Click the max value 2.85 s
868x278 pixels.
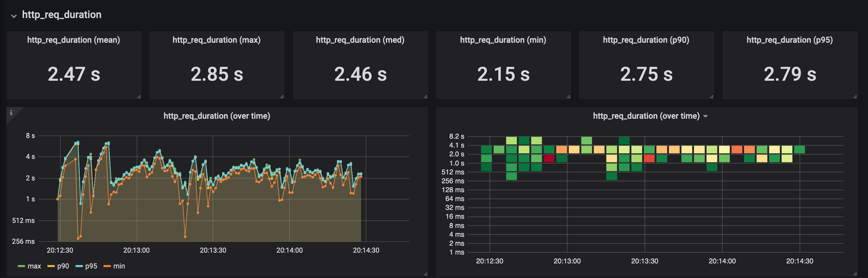(217, 74)
